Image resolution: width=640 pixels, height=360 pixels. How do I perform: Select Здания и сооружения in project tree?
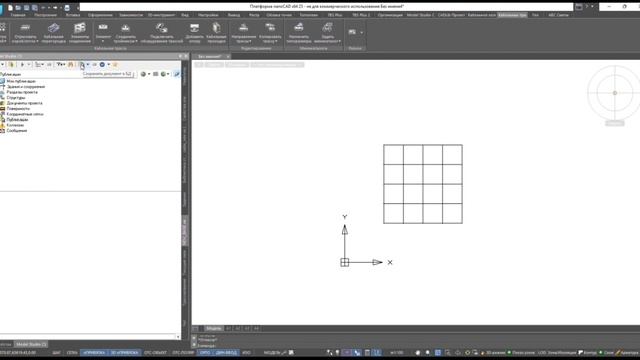pos(26,87)
